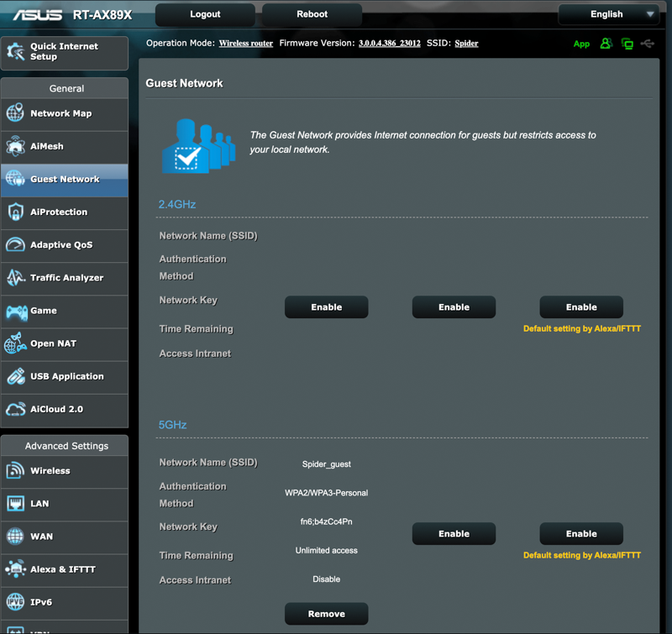This screenshot has width=672, height=634.
Task: Click the Wireless router operation mode link
Action: [246, 44]
